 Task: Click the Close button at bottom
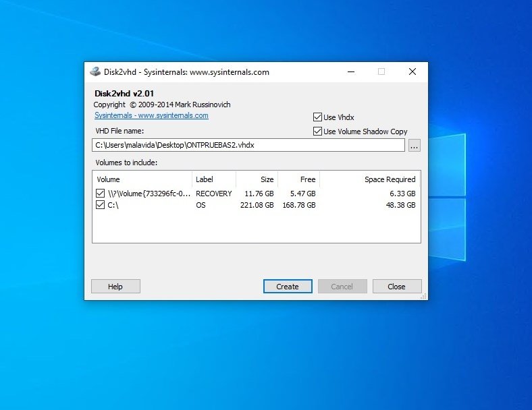pos(397,287)
